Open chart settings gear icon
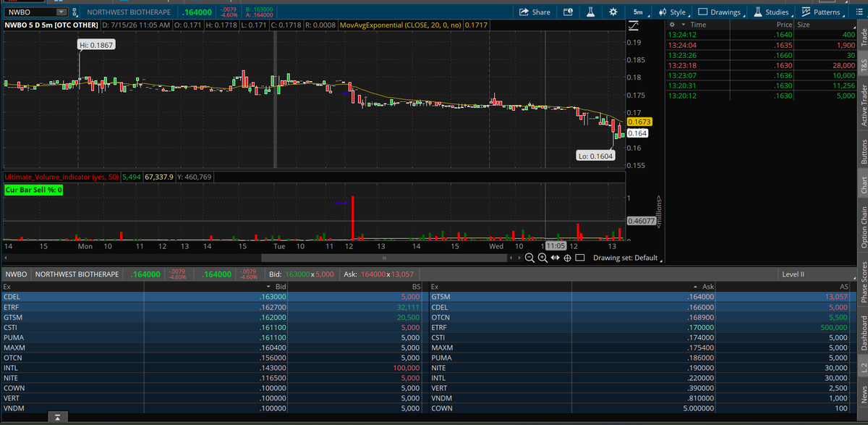 coord(613,12)
